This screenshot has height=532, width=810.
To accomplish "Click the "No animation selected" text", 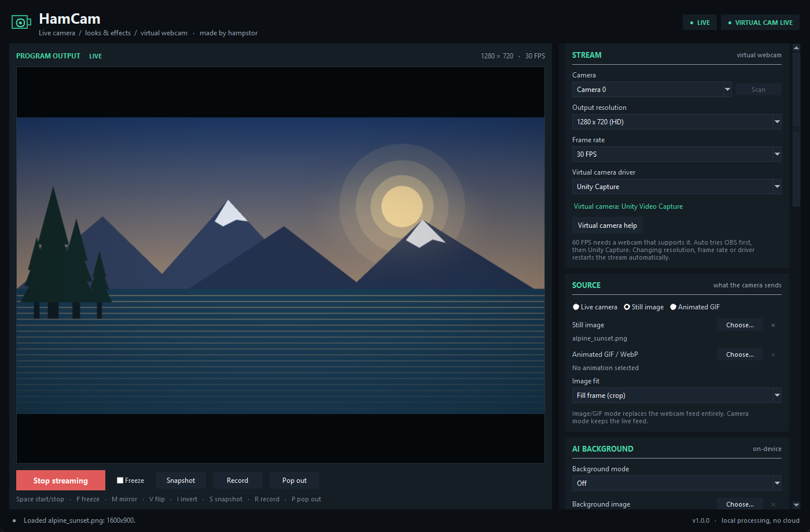I will 605,368.
